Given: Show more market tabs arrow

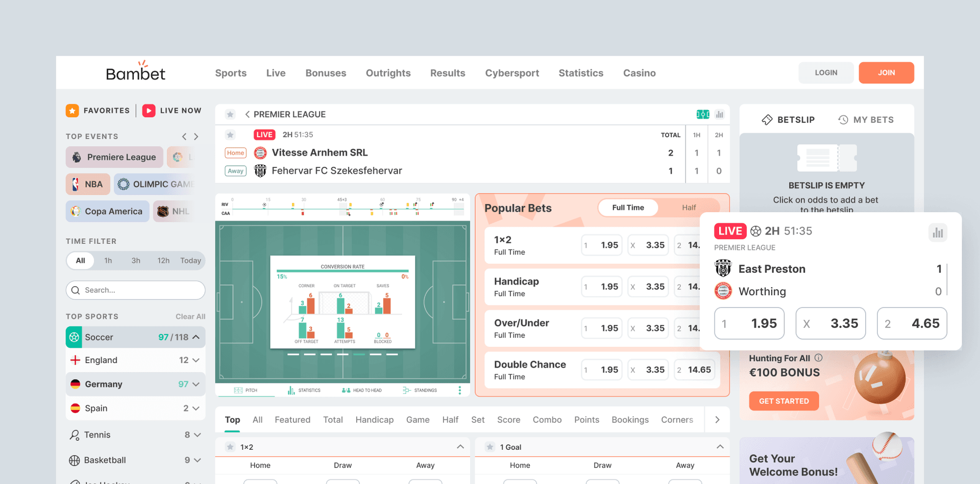Looking at the screenshot, I should 717,420.
